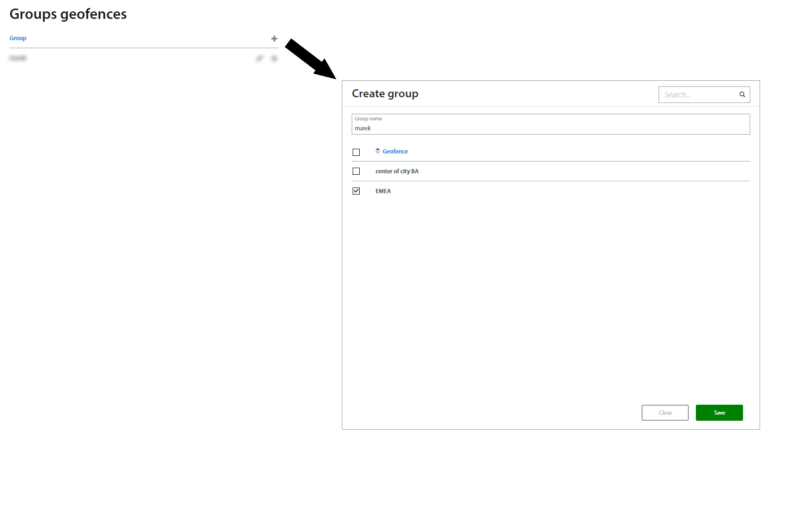The height and width of the screenshot is (510, 812).
Task: Click the plus icon to add a group
Action: (274, 39)
